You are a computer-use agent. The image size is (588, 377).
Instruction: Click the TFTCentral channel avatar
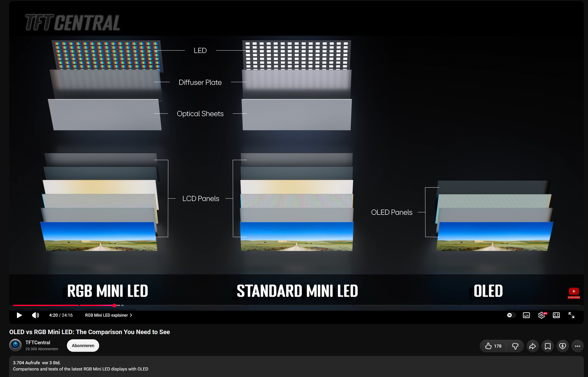tap(15, 345)
